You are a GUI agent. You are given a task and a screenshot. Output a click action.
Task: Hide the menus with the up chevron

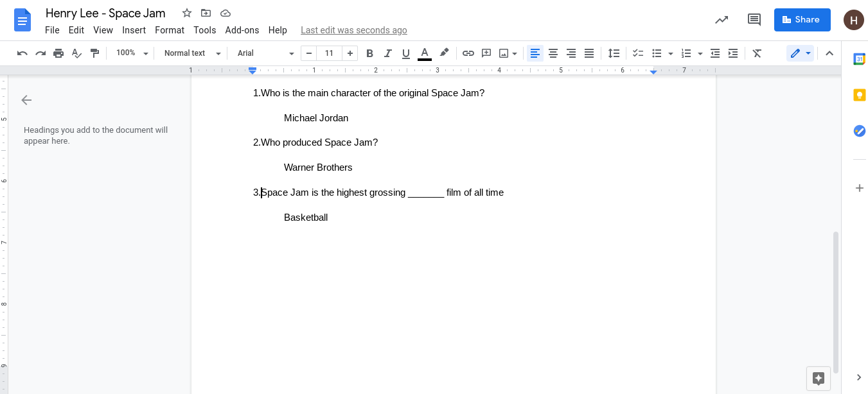829,53
